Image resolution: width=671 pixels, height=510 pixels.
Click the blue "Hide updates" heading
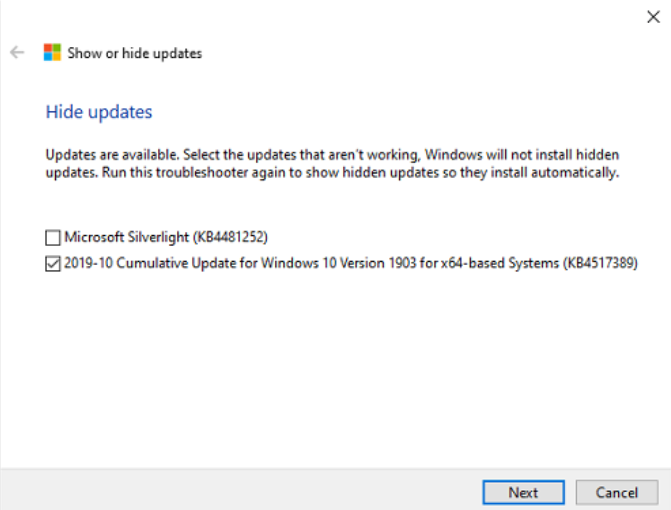(99, 112)
